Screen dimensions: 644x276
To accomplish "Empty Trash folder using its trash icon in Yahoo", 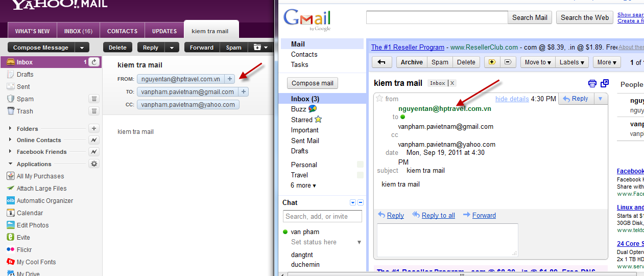I will point(94,111).
